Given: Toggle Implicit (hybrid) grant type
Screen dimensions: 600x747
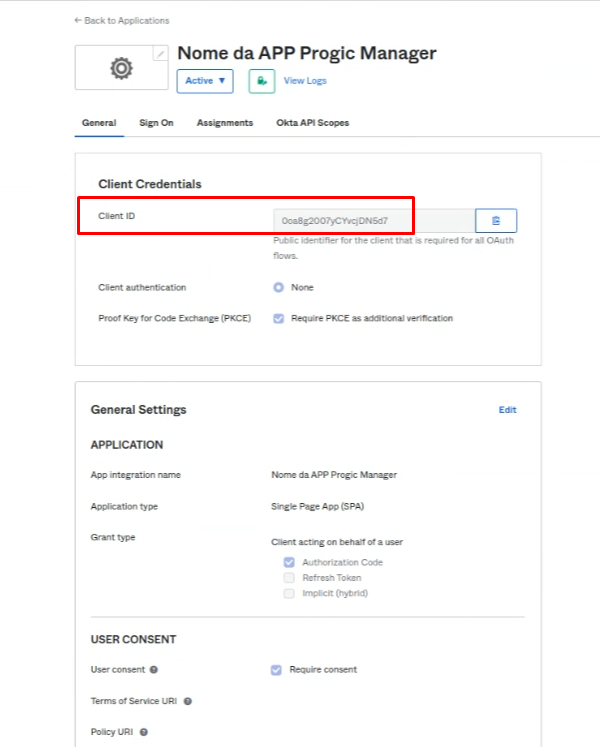Looking at the screenshot, I should (289, 593).
